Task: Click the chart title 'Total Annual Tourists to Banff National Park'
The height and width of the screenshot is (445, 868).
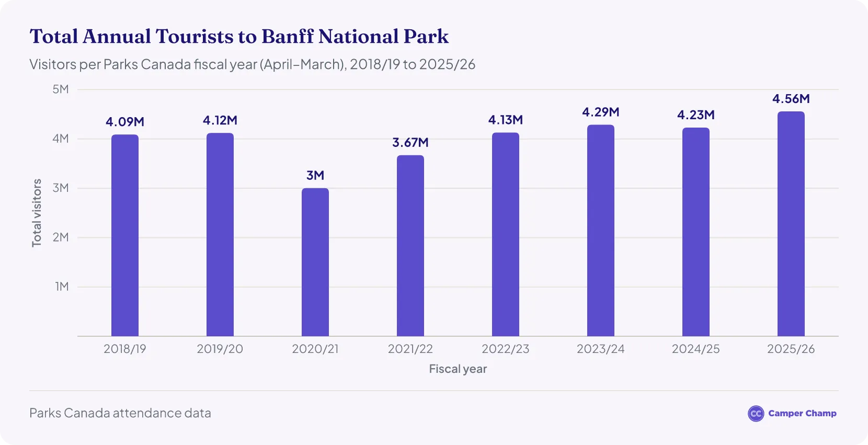Action: [x=239, y=37]
